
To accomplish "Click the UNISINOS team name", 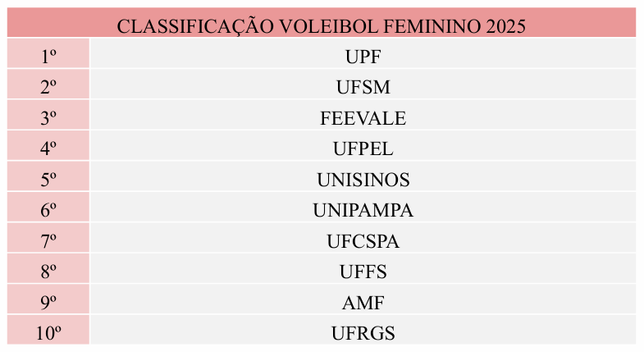I will [363, 180].
